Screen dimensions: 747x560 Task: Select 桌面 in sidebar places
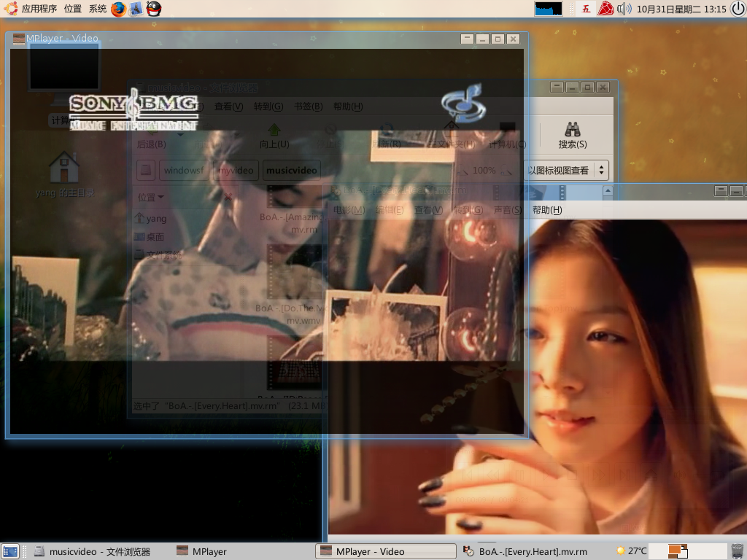pyautogui.click(x=149, y=237)
